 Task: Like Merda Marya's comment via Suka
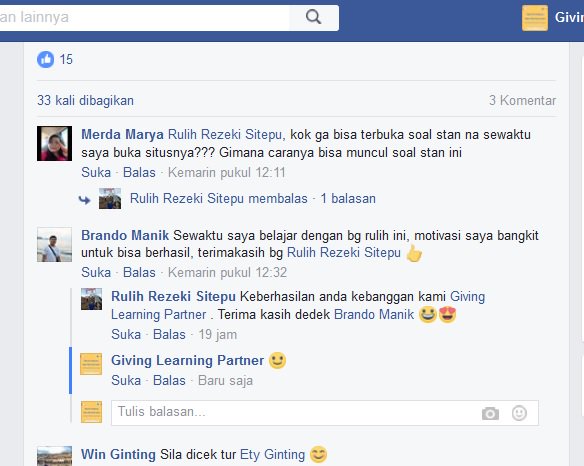[x=96, y=172]
